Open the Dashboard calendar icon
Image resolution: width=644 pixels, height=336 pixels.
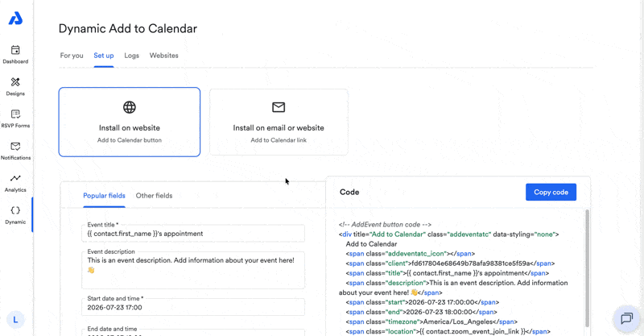pyautogui.click(x=15, y=50)
